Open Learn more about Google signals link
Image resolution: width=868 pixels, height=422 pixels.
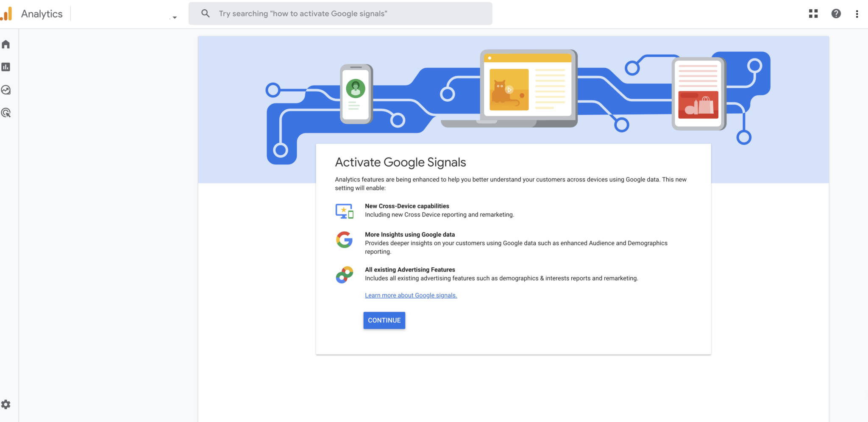tap(411, 295)
